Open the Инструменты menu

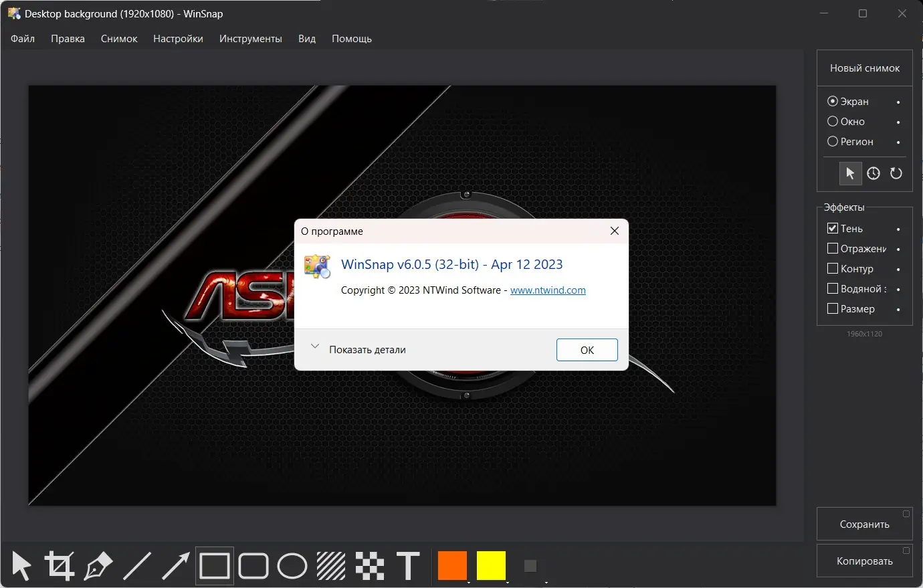pyautogui.click(x=251, y=39)
